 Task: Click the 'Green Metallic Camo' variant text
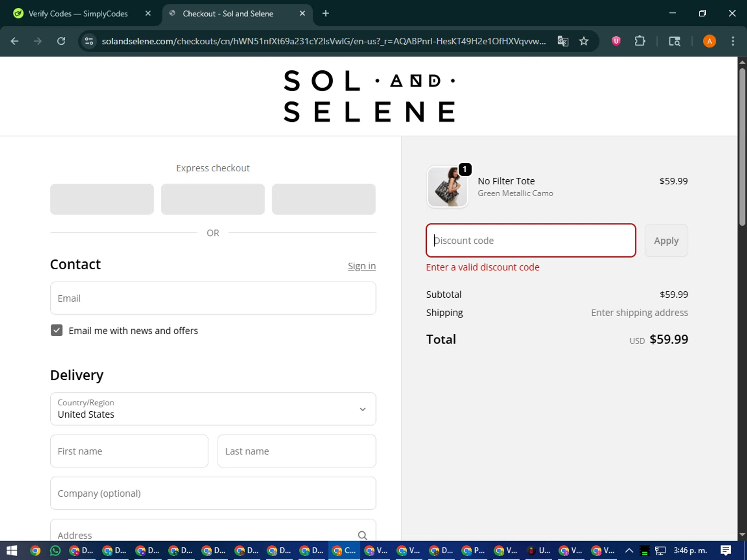click(x=515, y=193)
